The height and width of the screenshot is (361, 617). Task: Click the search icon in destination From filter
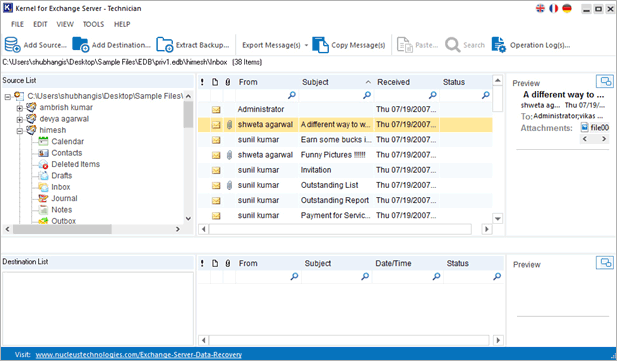point(294,276)
